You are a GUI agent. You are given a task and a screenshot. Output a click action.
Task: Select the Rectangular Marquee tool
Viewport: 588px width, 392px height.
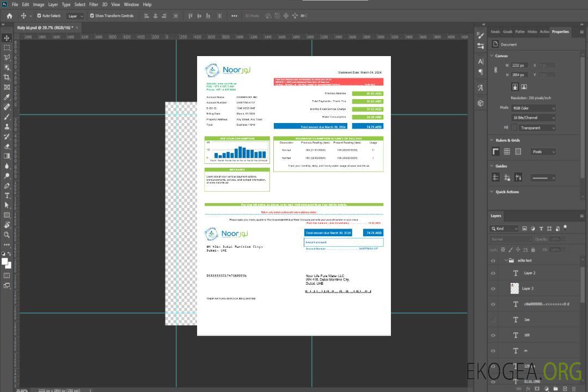7,48
